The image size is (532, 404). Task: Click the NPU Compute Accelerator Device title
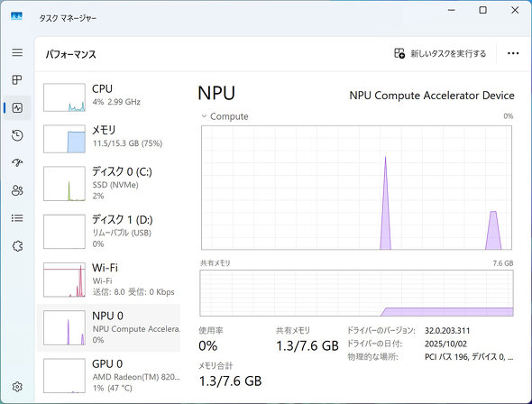432,96
